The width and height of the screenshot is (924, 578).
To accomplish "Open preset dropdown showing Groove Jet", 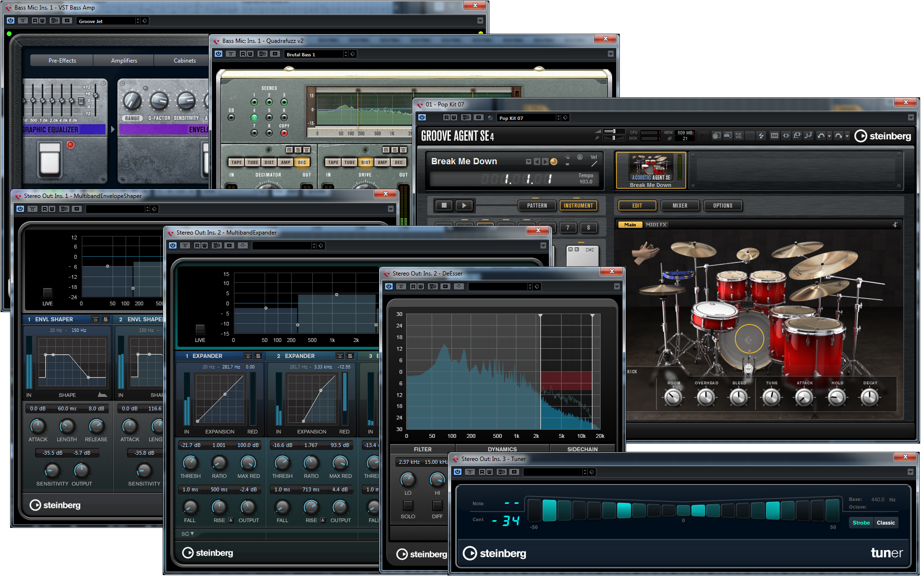I will pyautogui.click(x=106, y=21).
